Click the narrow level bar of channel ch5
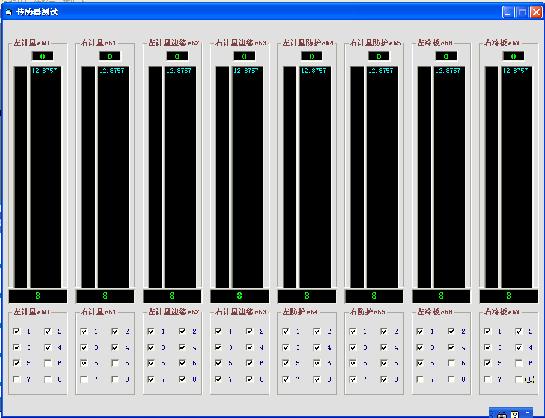545x418 pixels. tap(357, 177)
